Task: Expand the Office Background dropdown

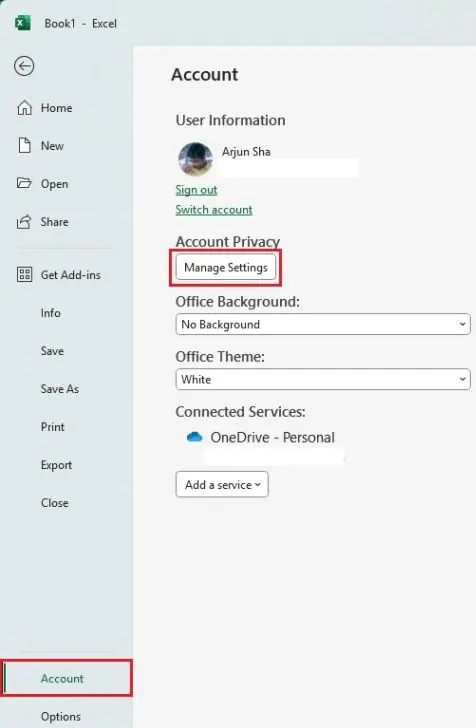Action: click(323, 325)
